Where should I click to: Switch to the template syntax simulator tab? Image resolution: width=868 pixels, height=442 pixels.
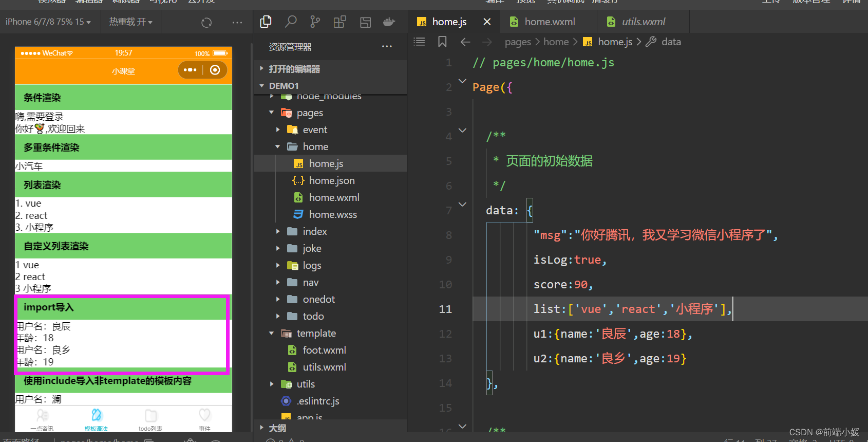click(96, 419)
